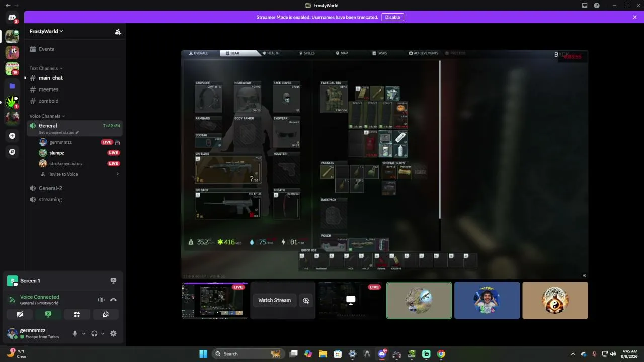The width and height of the screenshot is (644, 362).
Task: Open User Settings gear icon
Action: pos(113,333)
